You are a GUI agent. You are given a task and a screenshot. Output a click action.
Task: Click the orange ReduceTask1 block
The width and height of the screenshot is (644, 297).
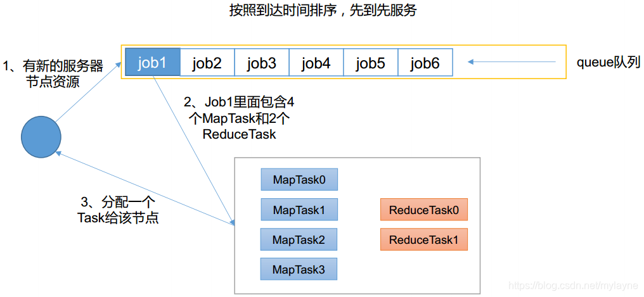tap(424, 239)
